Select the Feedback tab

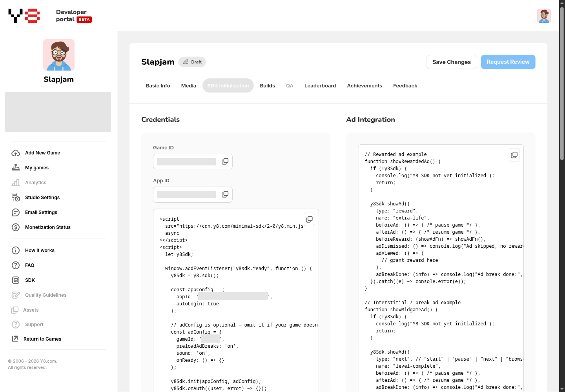pyautogui.click(x=405, y=86)
